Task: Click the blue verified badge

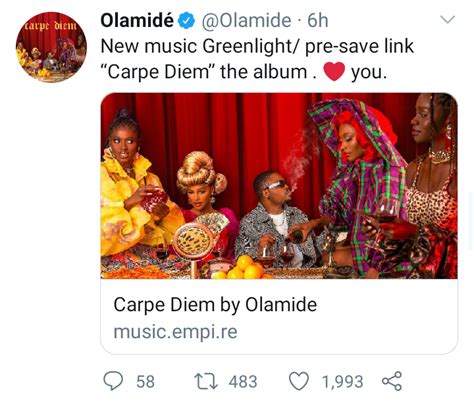Action: 186,20
